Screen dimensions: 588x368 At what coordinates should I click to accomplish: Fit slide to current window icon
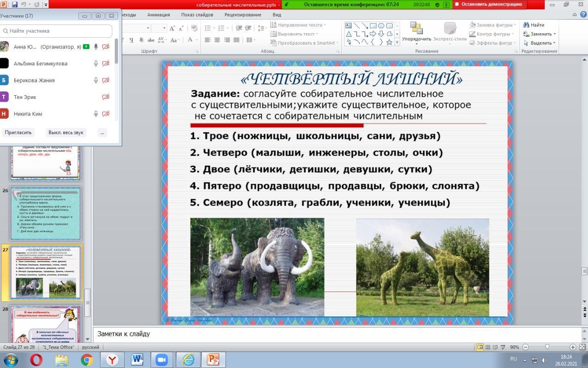point(582,347)
